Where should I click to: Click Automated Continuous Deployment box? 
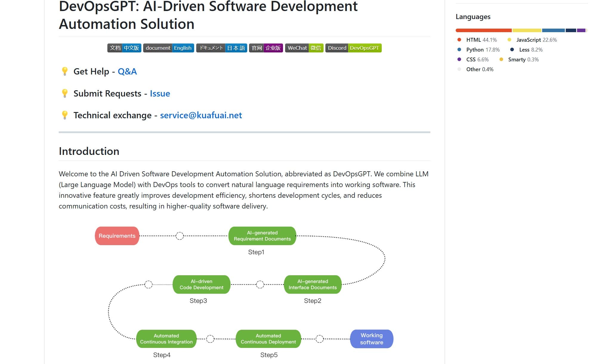point(268,339)
